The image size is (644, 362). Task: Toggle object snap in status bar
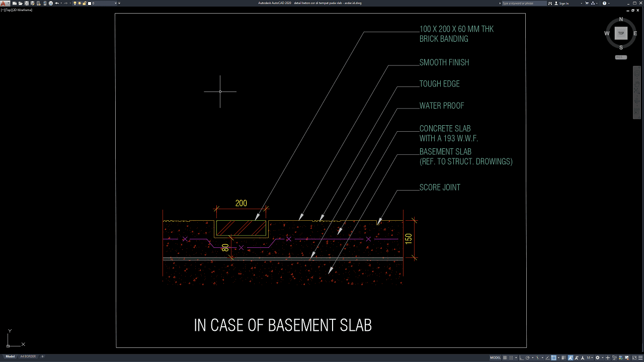point(553,357)
